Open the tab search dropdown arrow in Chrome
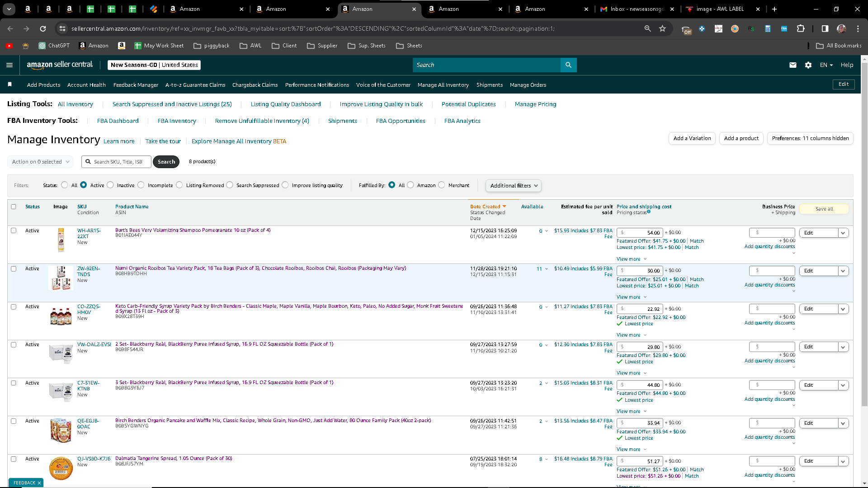This screenshot has width=868, height=488. (9, 9)
